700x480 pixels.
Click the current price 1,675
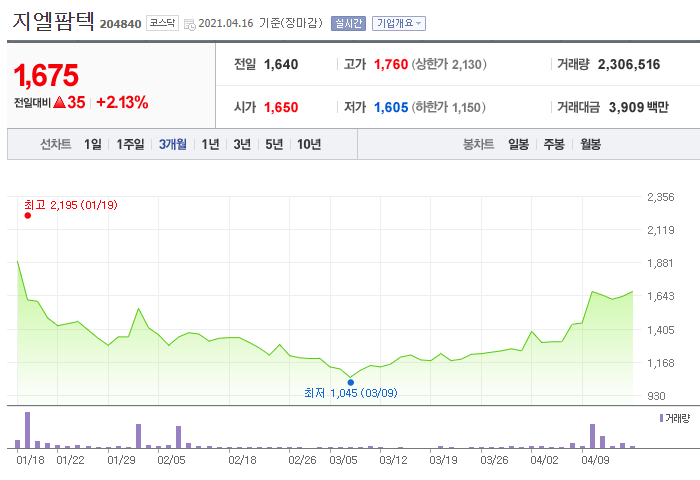tap(46, 75)
